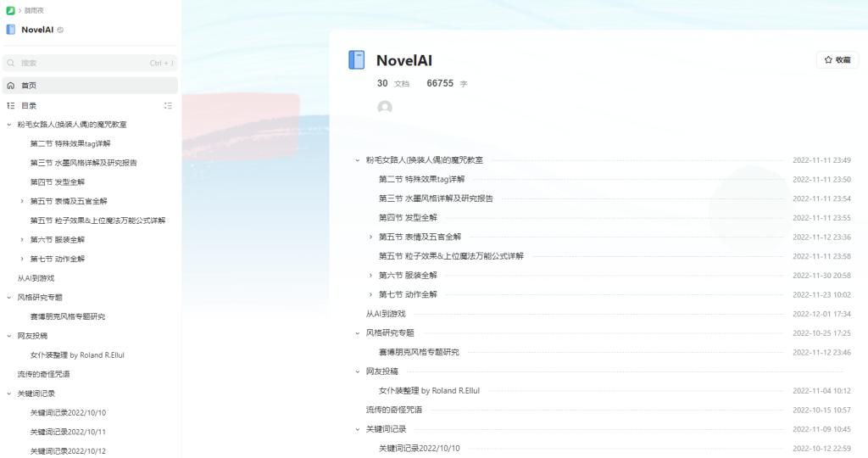
Task: Click the 2022-11-30 20:58 timestamp
Action: [821, 276]
